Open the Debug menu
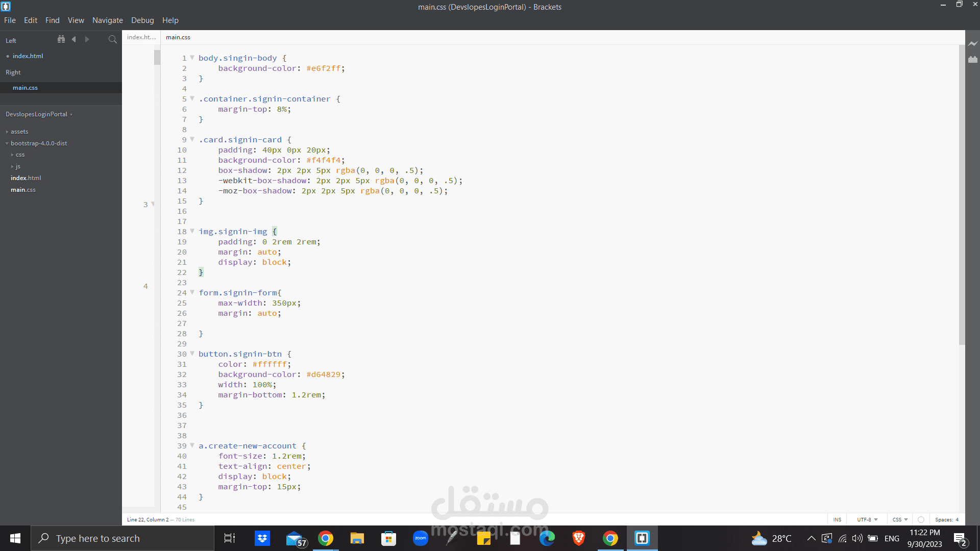980x551 pixels. 142,20
